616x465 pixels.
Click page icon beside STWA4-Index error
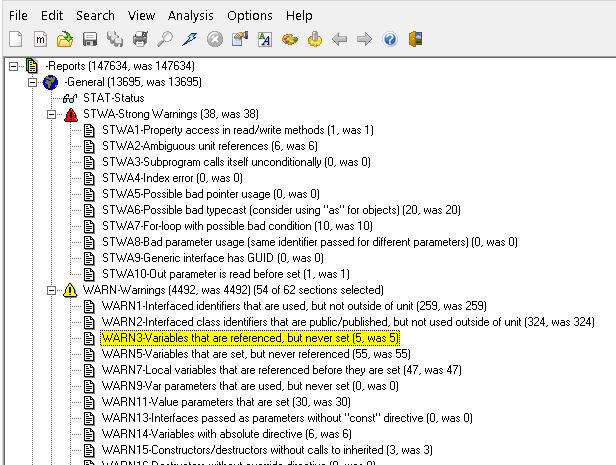click(x=90, y=178)
